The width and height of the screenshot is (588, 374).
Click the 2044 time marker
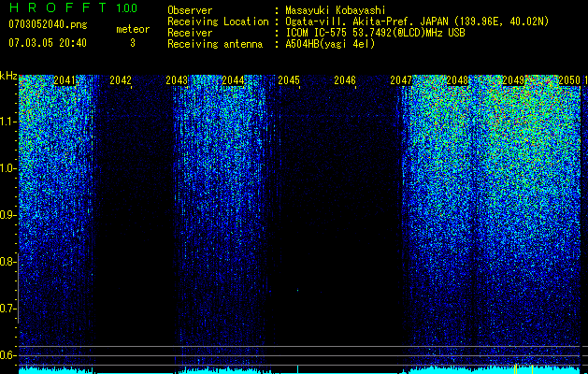[x=233, y=80]
